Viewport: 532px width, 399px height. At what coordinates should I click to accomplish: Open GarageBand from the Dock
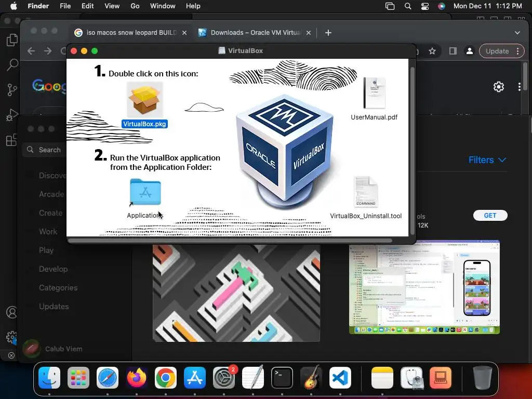tap(311, 378)
